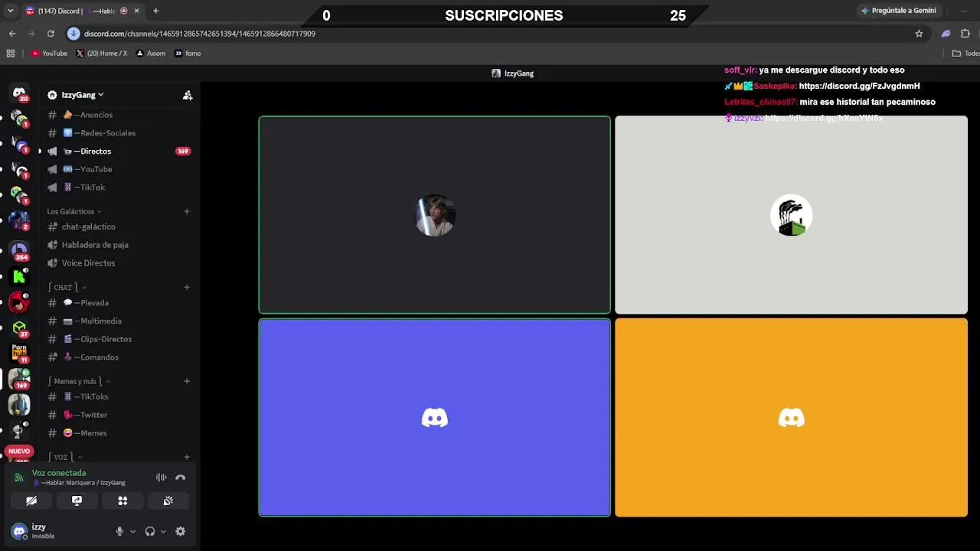Select the voice tile with the lightsaber avatar
Screen dimensions: 980x551
[435, 215]
